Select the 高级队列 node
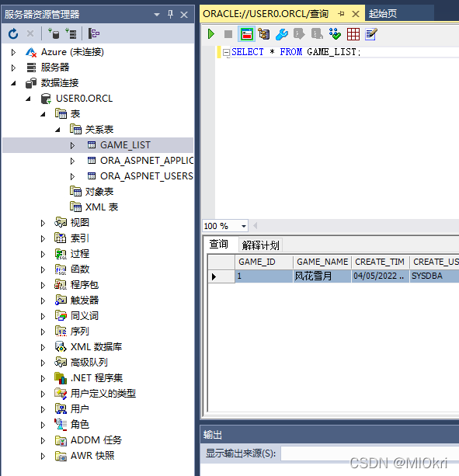The width and height of the screenshot is (459, 476). tap(89, 362)
